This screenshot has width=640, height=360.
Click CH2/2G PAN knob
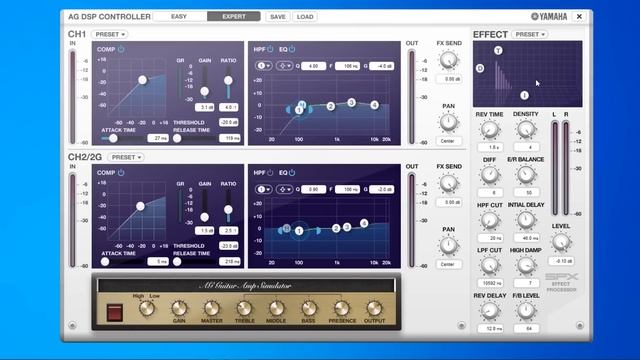pos(449,245)
